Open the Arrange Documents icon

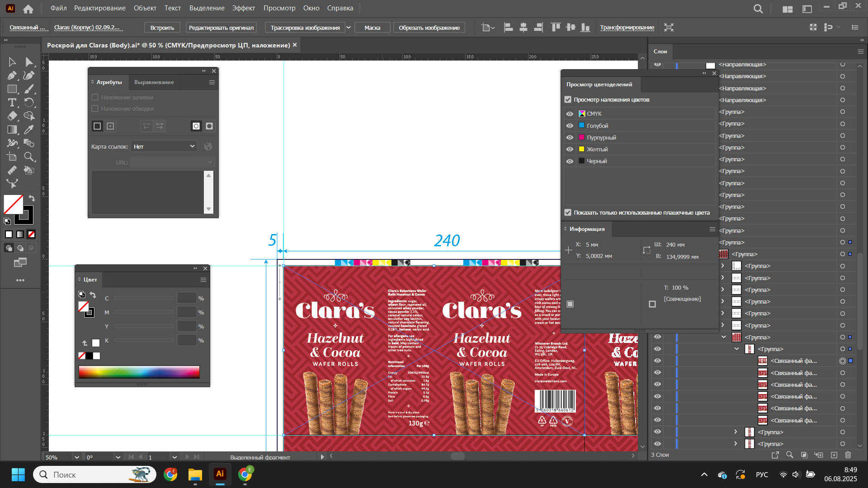[788, 9]
